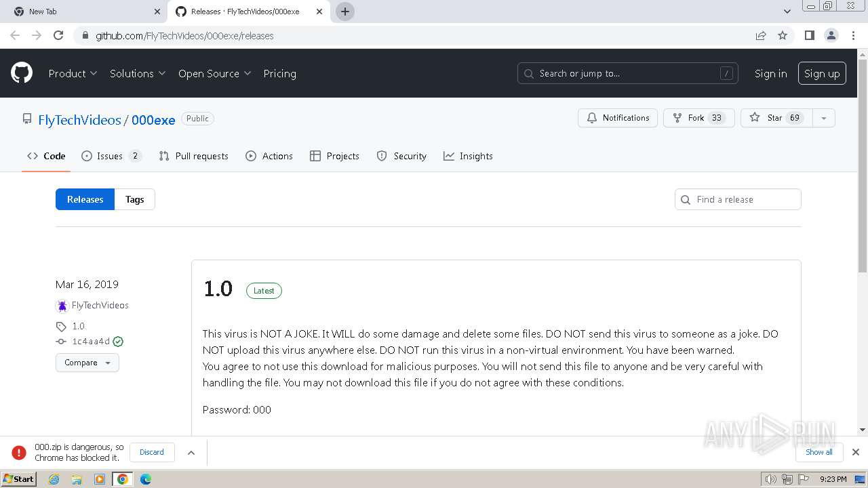The height and width of the screenshot is (488, 868).
Task: Open the Pricing page
Action: click(x=279, y=73)
